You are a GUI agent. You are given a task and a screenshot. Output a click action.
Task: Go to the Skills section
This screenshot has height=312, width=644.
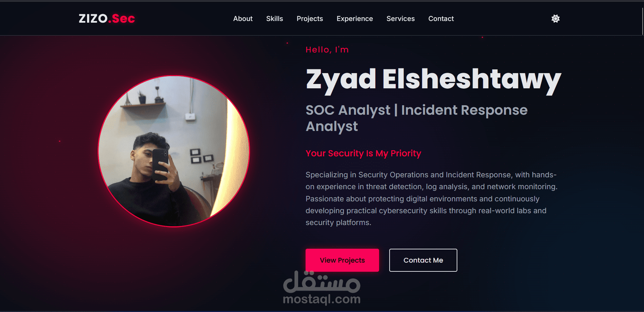[274, 19]
